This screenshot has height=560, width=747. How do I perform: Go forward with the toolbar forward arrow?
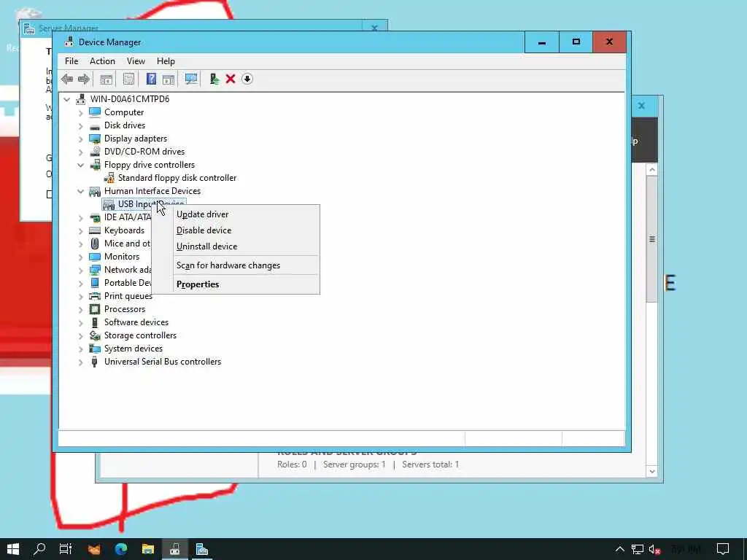coord(84,79)
